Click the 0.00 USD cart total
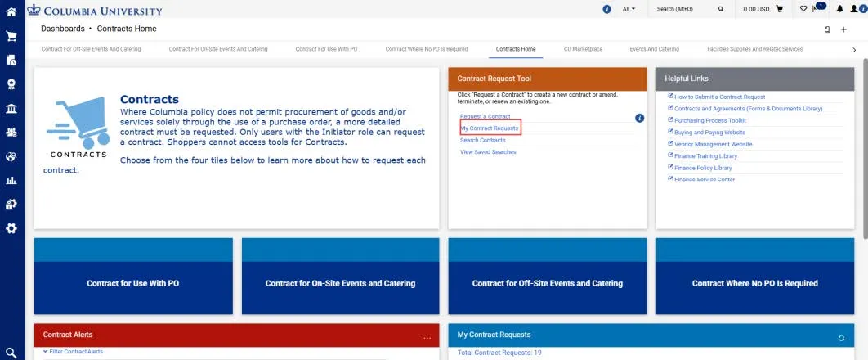868x360 pixels. [756, 10]
